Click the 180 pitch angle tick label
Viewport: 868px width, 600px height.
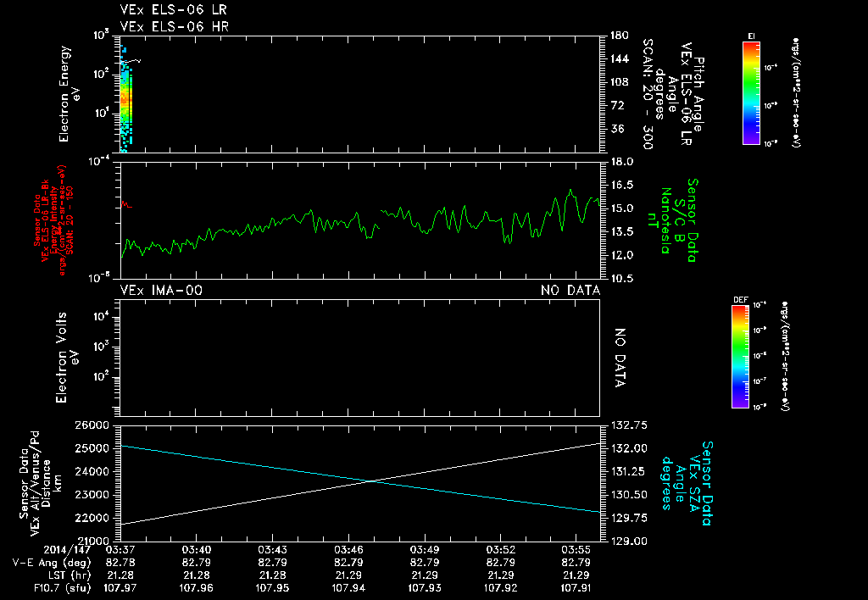tap(619, 36)
